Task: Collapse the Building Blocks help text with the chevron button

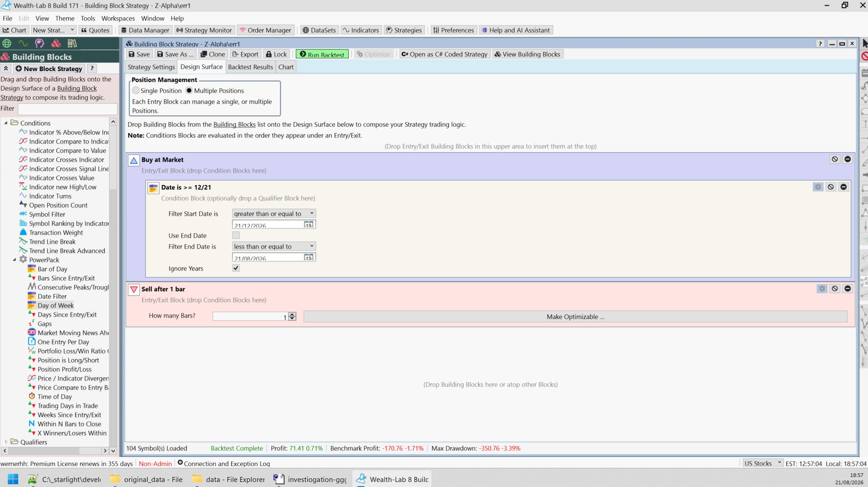Action: tap(6, 68)
